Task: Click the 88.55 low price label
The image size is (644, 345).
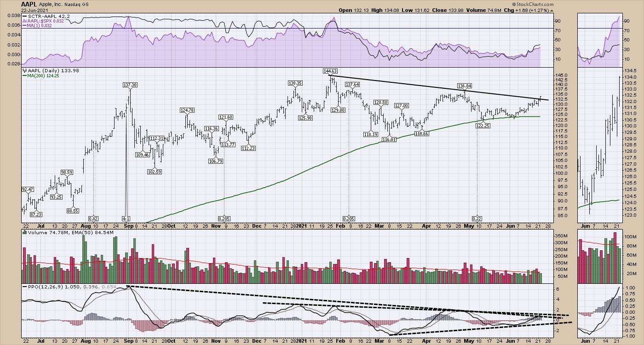Action: point(73,211)
